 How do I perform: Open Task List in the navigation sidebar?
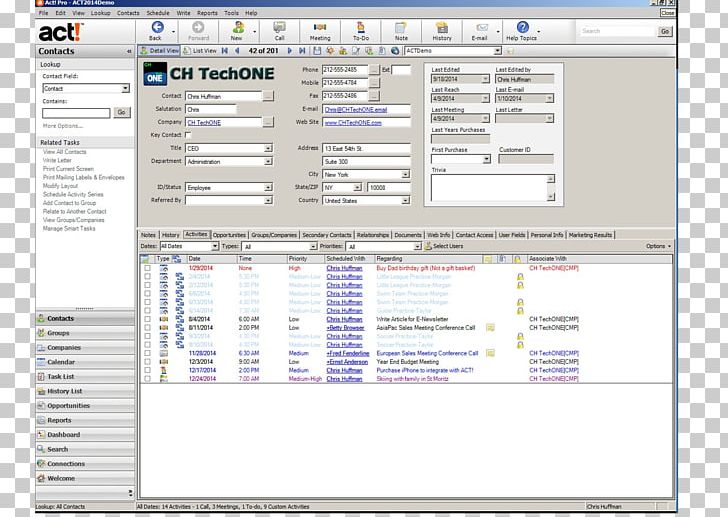click(85, 376)
